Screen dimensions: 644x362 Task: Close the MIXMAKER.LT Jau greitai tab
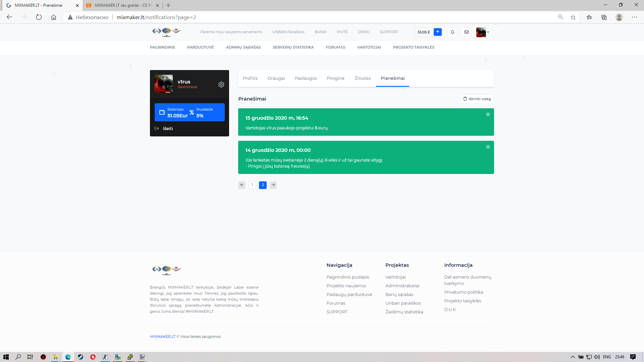click(157, 5)
